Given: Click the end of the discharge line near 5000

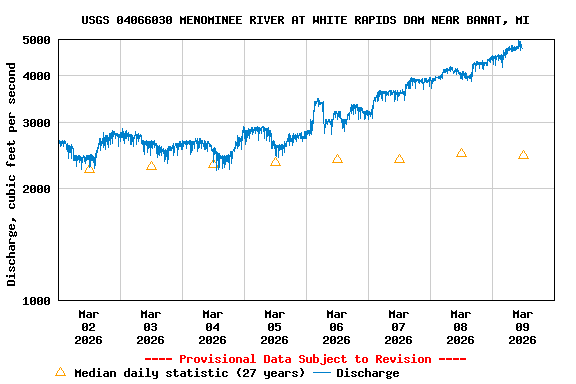Looking at the screenshot, I should [x=520, y=45].
